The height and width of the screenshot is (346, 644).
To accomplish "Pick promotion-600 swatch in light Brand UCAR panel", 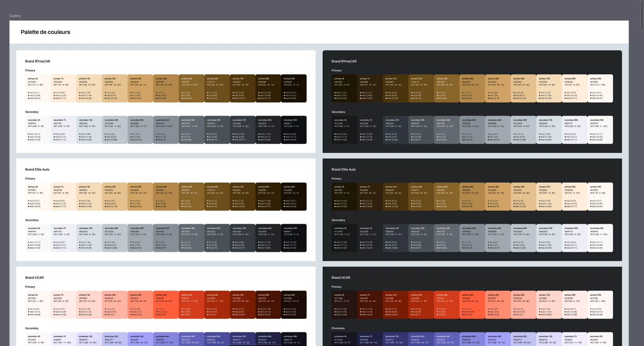I will click(217, 339).
